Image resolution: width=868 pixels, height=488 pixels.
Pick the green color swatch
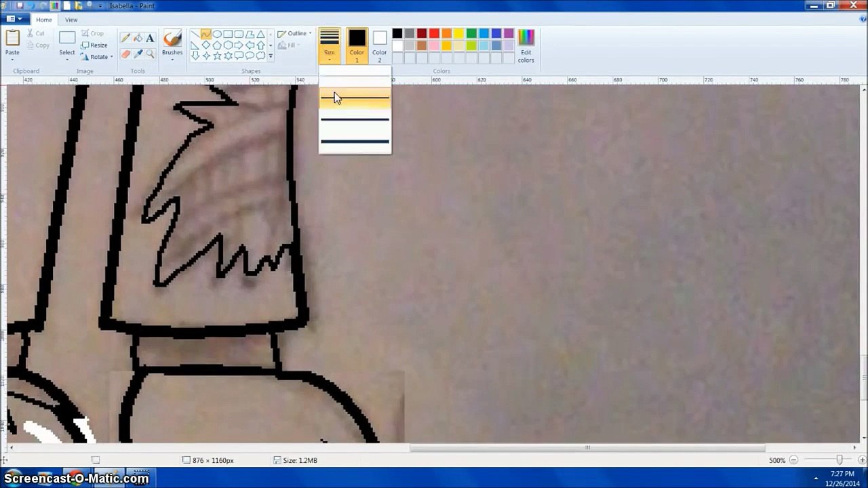(471, 34)
